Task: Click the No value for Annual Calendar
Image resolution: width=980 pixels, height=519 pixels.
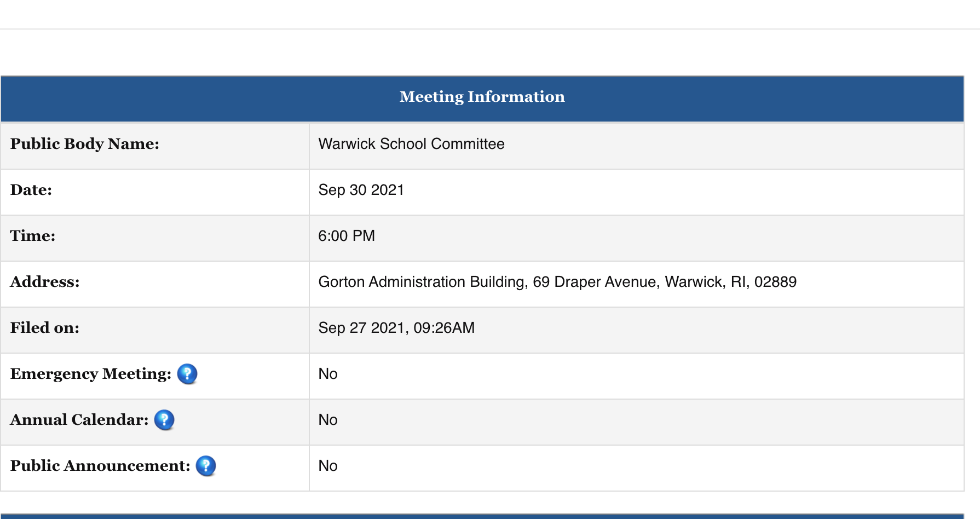Action: coord(328,420)
